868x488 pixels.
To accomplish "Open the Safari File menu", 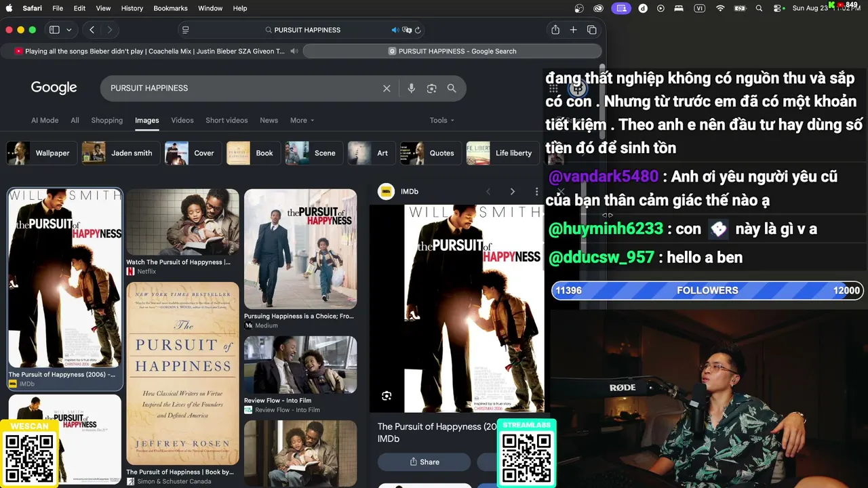I will [58, 8].
